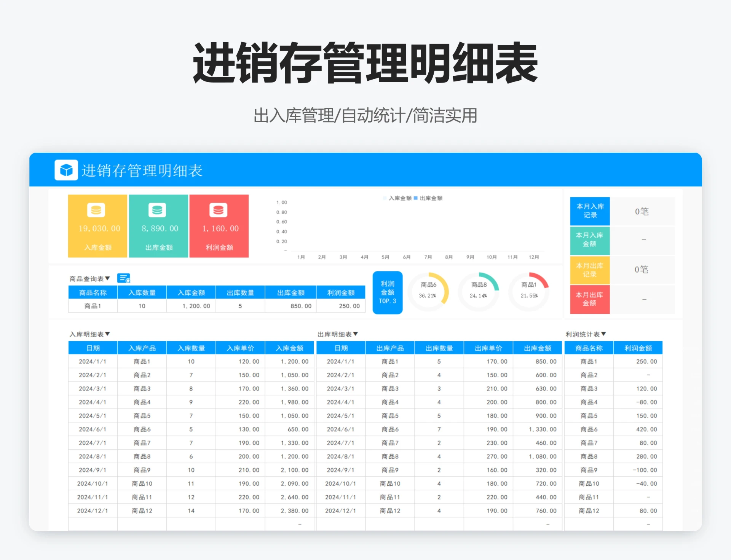Image resolution: width=731 pixels, height=560 pixels.
Task: Click the database icon on the 出库金额 card
Action: pos(158,210)
